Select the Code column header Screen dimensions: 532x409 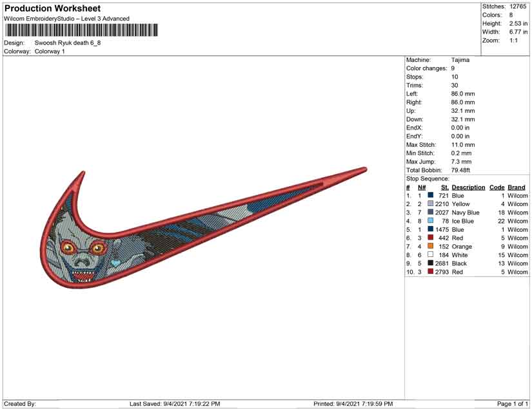497,187
